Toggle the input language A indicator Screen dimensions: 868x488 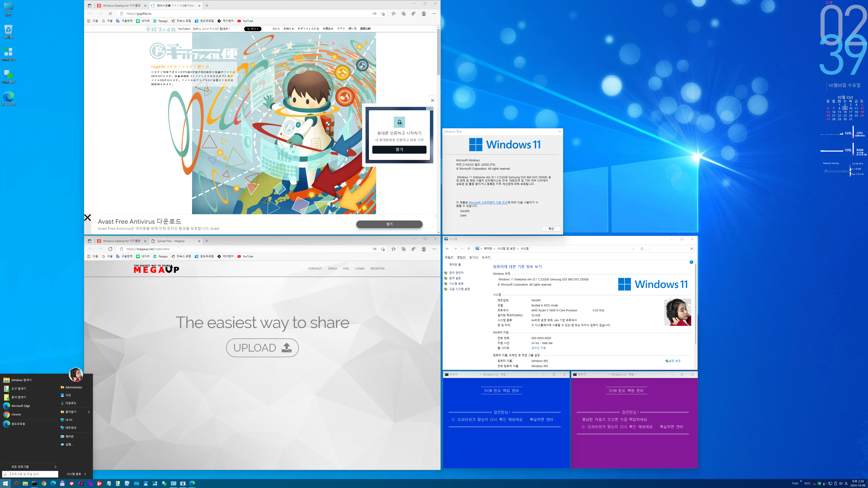point(846,484)
